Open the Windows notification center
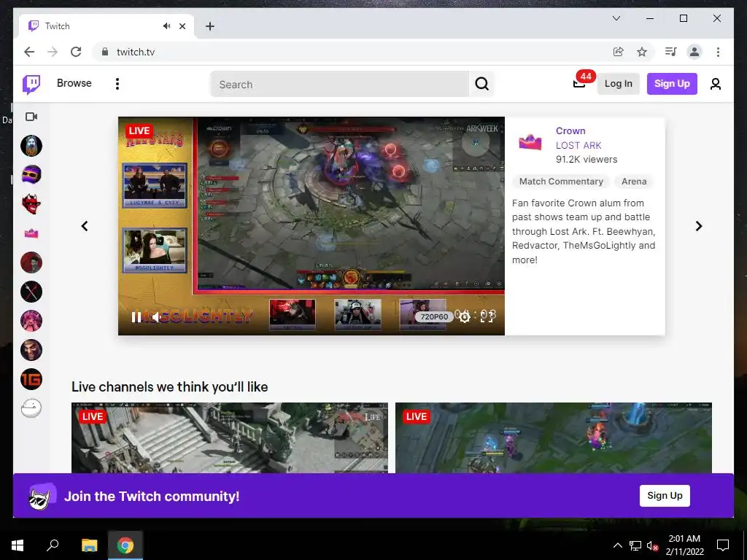 [723, 545]
